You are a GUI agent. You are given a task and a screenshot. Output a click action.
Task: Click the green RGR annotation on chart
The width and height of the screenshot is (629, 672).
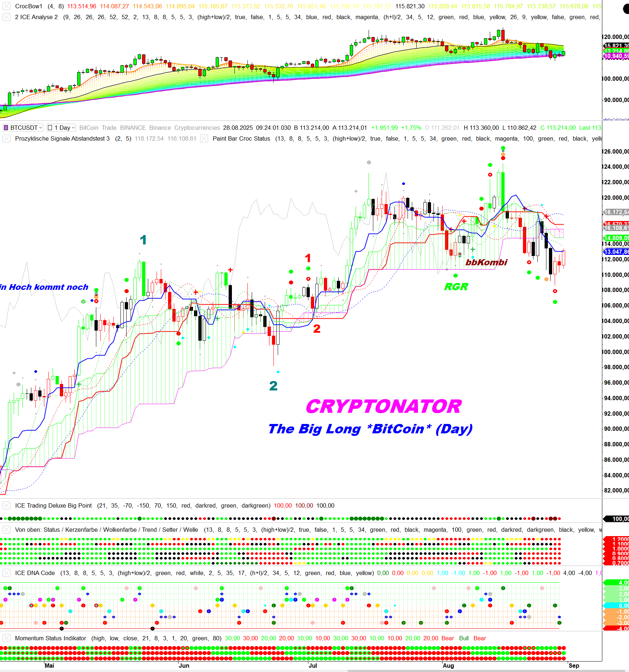456,287
